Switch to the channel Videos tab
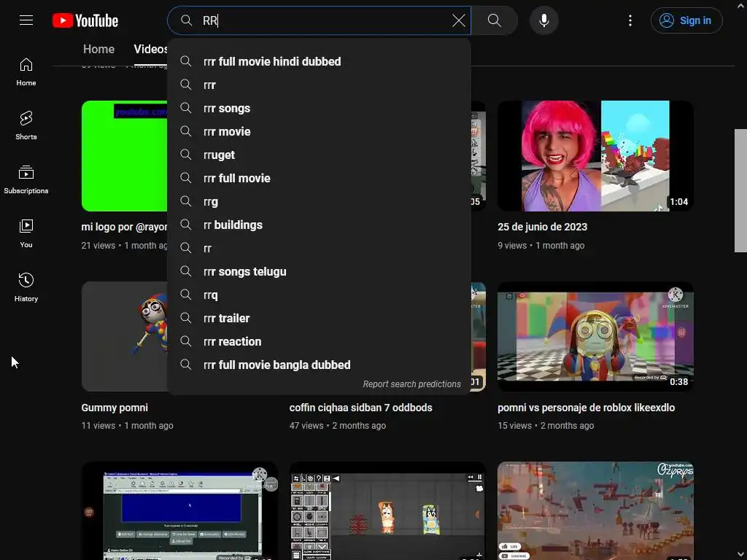 point(150,49)
